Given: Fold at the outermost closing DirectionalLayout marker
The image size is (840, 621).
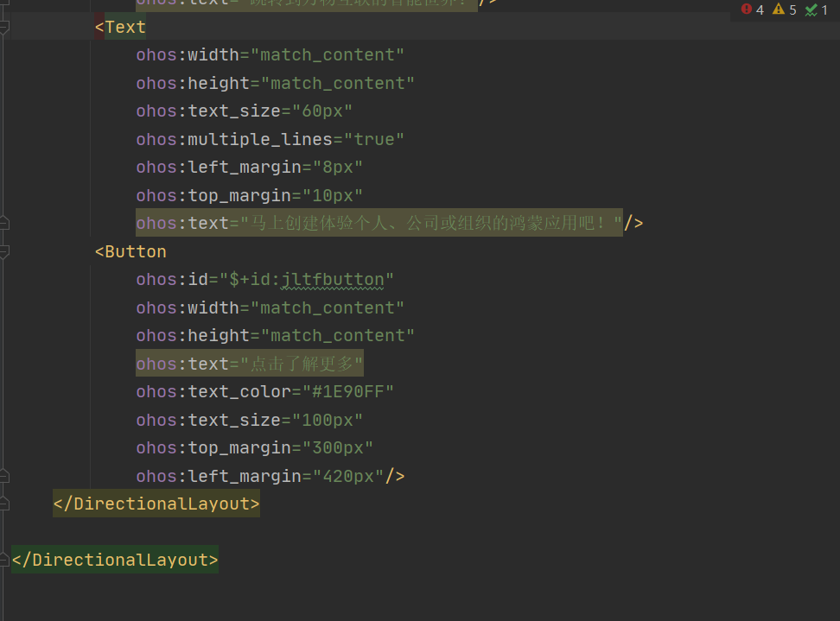Looking at the screenshot, I should pos(4,560).
